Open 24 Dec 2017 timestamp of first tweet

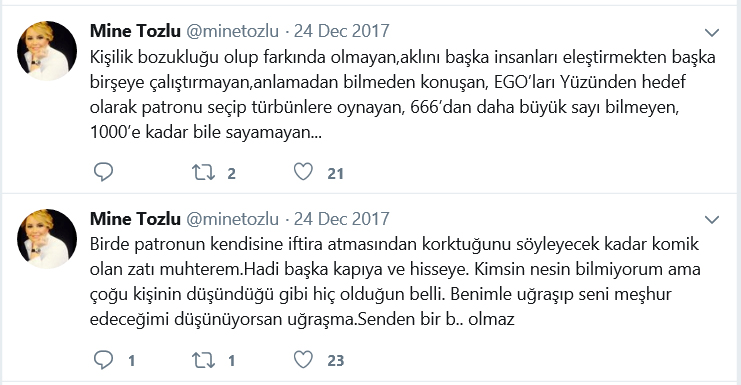click(x=342, y=31)
